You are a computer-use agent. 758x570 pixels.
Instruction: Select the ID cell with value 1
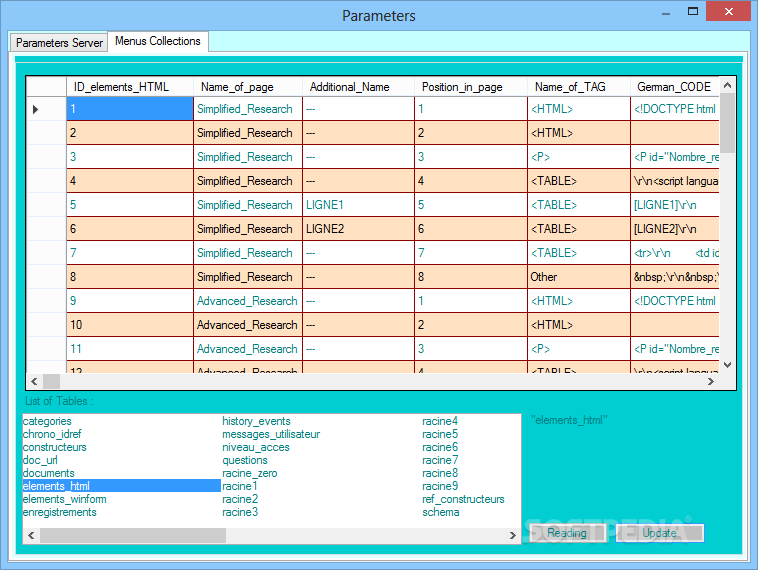click(x=130, y=109)
